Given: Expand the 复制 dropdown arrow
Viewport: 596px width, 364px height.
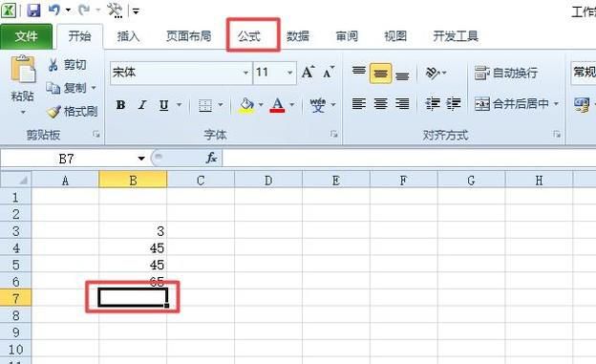Looking at the screenshot, I should coord(94,88).
